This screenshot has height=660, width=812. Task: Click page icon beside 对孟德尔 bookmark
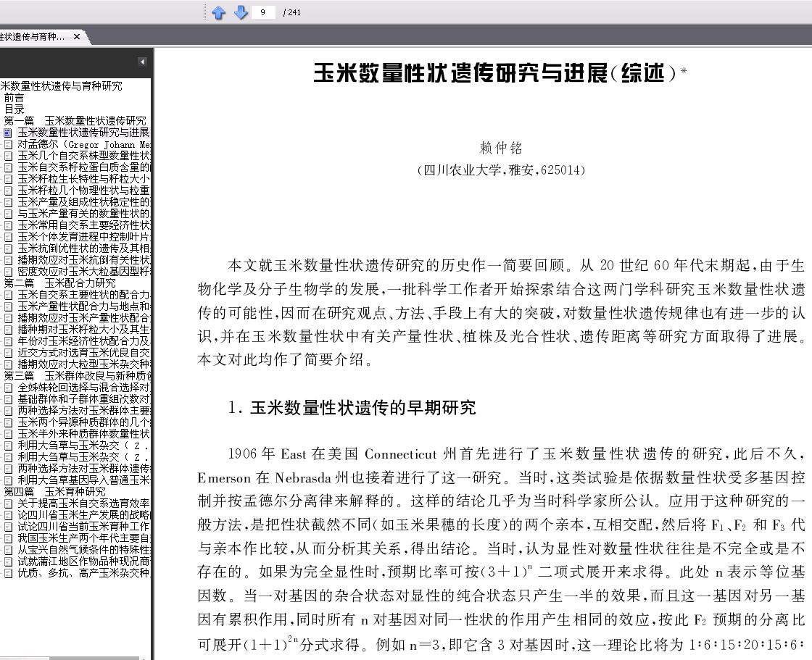pyautogui.click(x=8, y=144)
